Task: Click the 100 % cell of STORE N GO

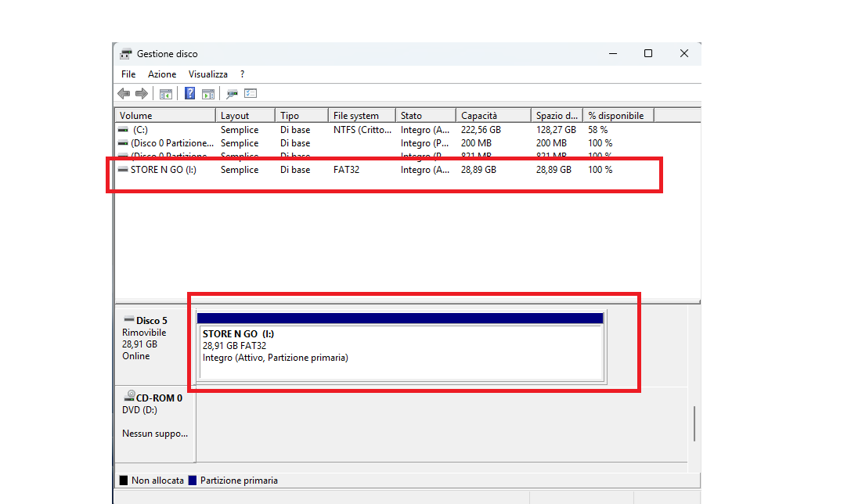Action: pos(600,170)
